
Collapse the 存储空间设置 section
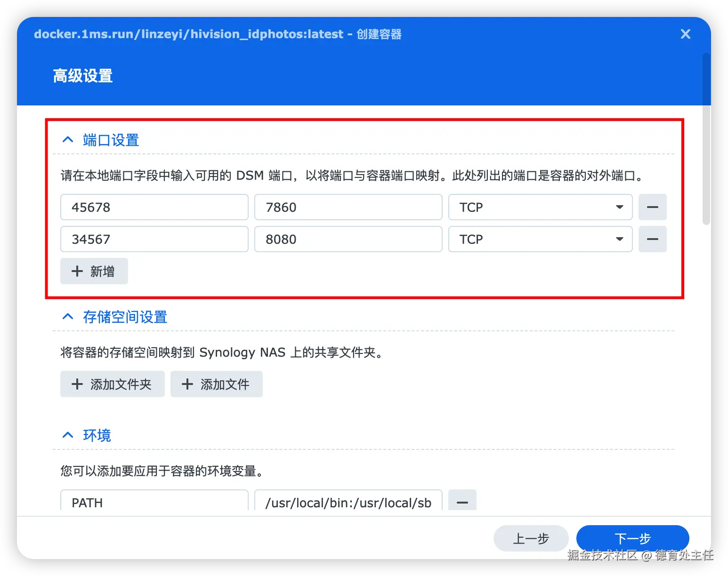(68, 317)
